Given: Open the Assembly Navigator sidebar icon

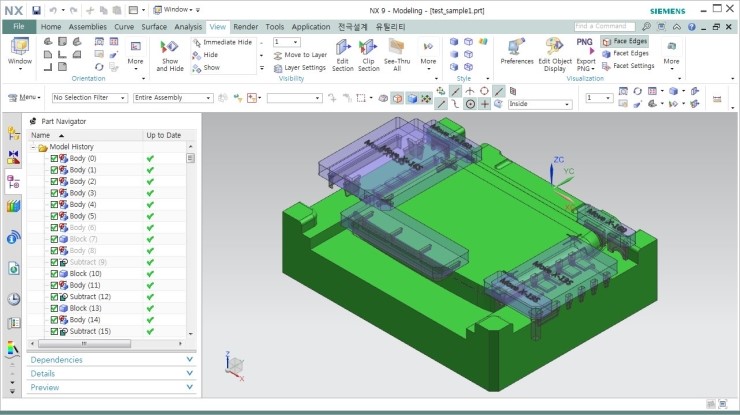Looking at the screenshot, I should point(13,134).
